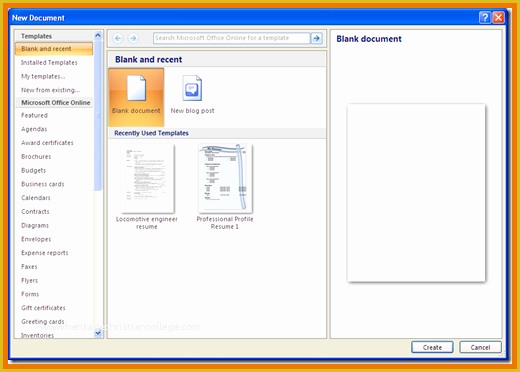This screenshot has width=520, height=372.
Task: Click the Forward arrow navigation icon
Action: (x=133, y=38)
